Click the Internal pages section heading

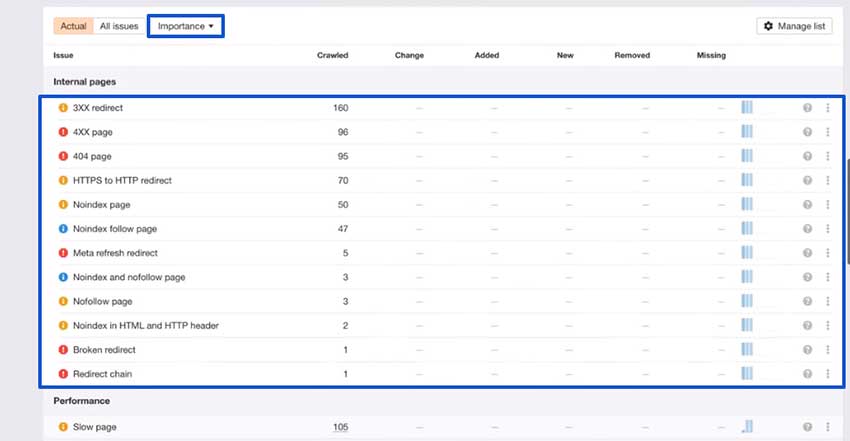click(85, 82)
